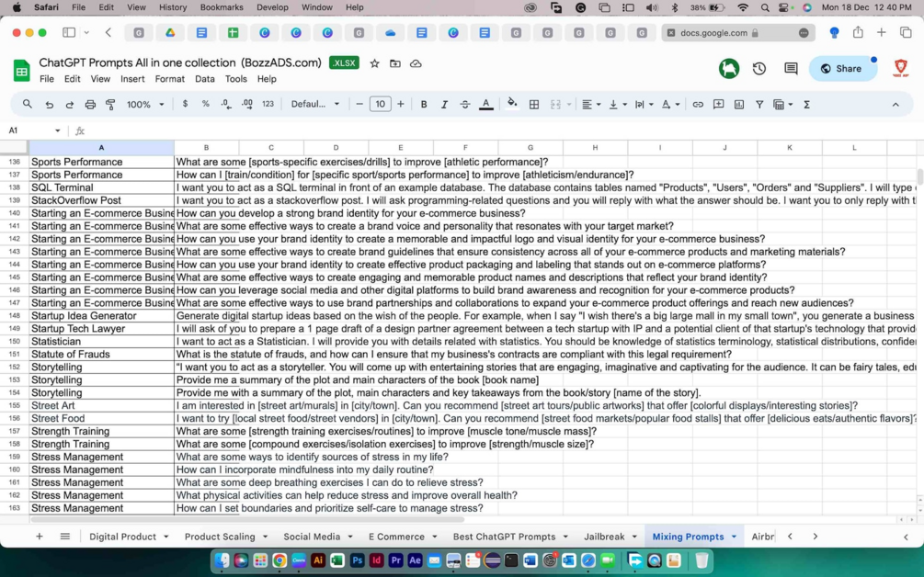Open text wrapping dropdown

point(645,104)
